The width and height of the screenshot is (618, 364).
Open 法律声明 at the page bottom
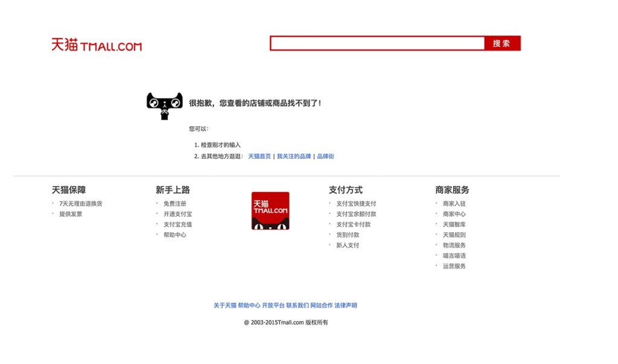(x=346, y=305)
